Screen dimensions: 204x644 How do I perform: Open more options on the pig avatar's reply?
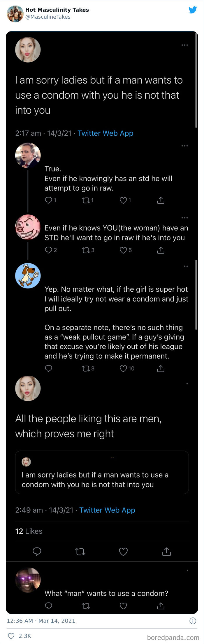tap(185, 217)
